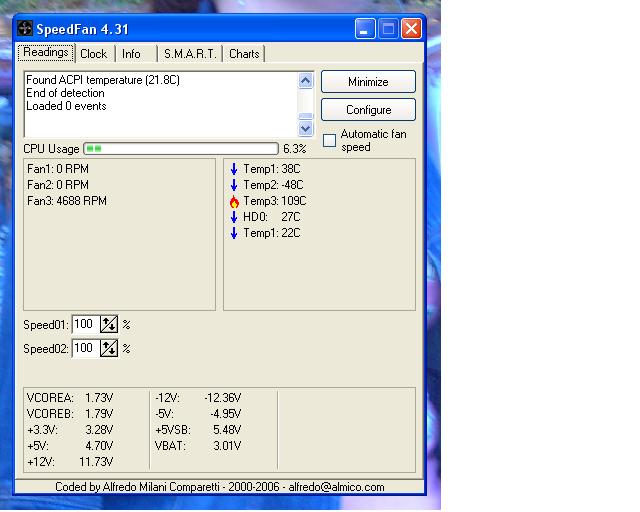Open the Configure dialog button
This screenshot has height=512, width=640.
tap(368, 110)
